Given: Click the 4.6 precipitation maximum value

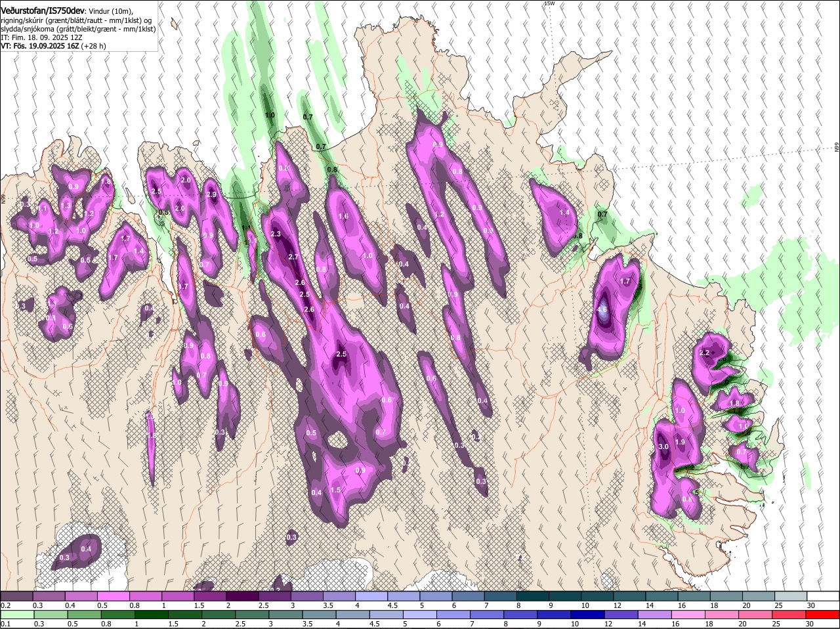Looking at the screenshot, I should point(602,310).
